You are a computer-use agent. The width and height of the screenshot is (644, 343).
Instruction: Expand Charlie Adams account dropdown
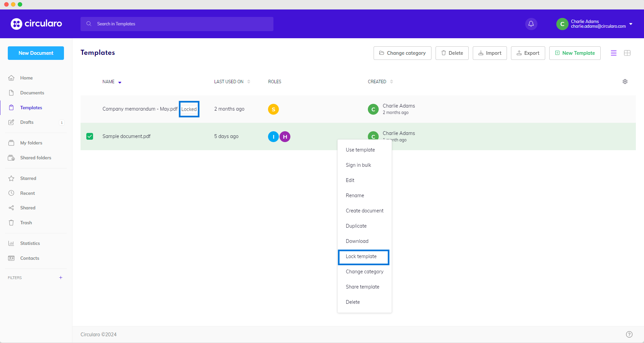630,24
